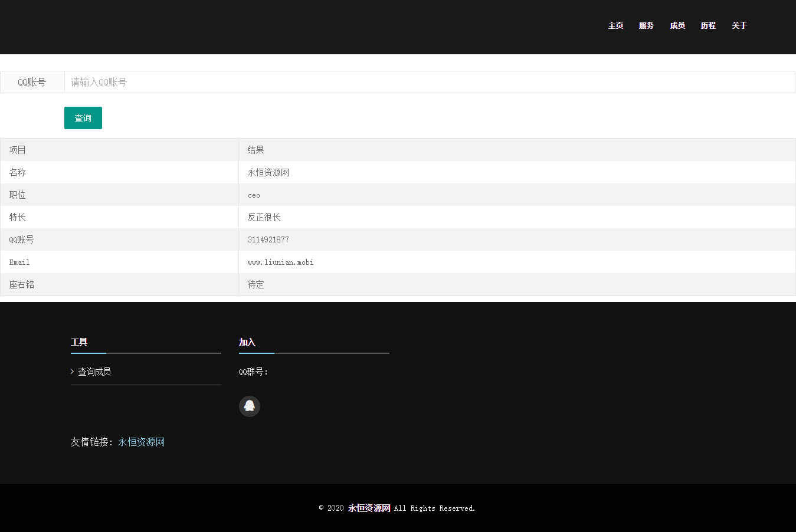Click the 结果 column header
The width and height of the screenshot is (796, 532).
[x=255, y=150]
